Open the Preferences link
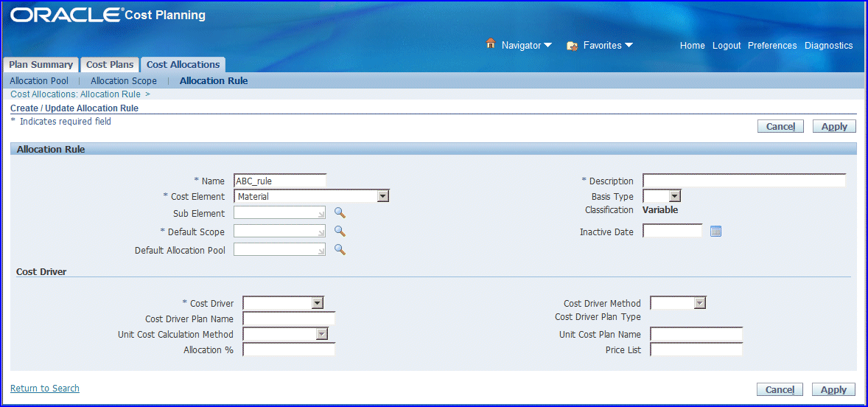Screen dimensions: 868x407 pyautogui.click(x=772, y=46)
